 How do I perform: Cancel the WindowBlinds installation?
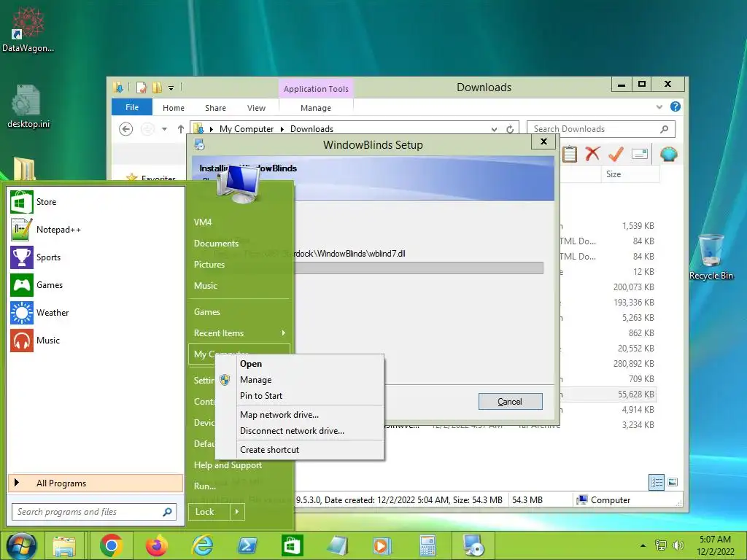click(x=510, y=402)
